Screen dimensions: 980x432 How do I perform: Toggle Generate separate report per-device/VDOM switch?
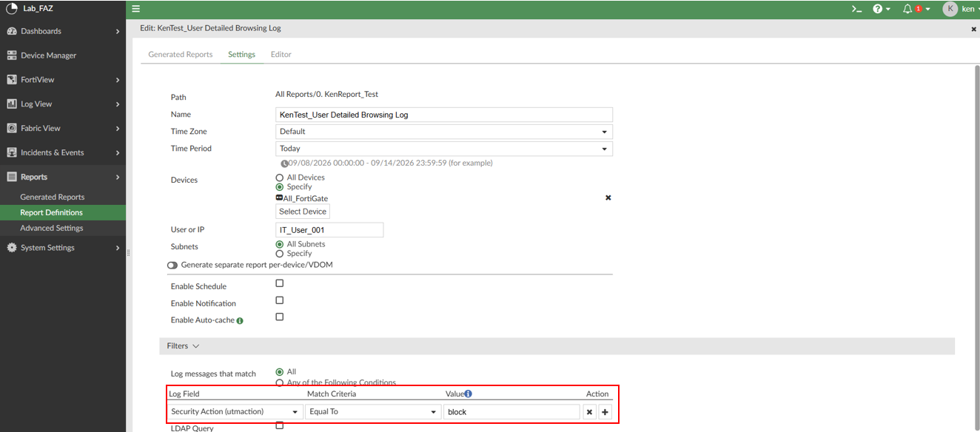pos(172,265)
